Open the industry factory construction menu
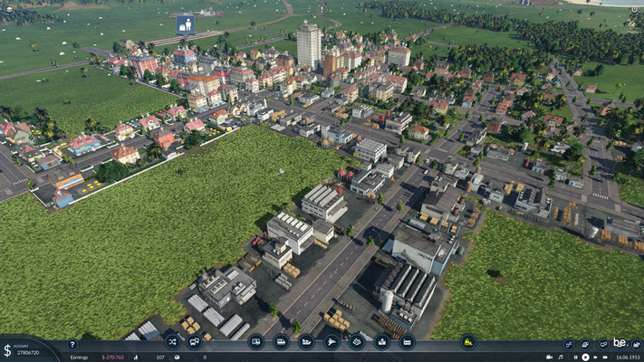The height and width of the screenshot is (362, 644). (x=407, y=342)
